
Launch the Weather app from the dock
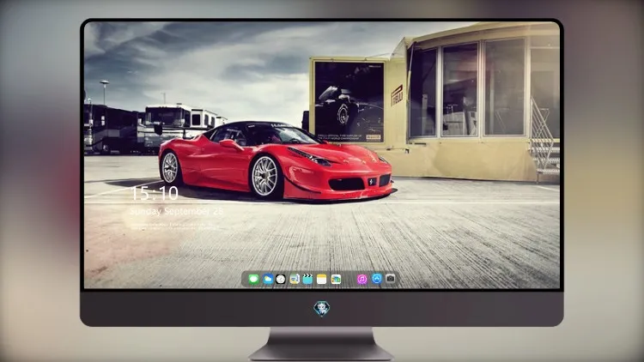pyautogui.click(x=268, y=279)
